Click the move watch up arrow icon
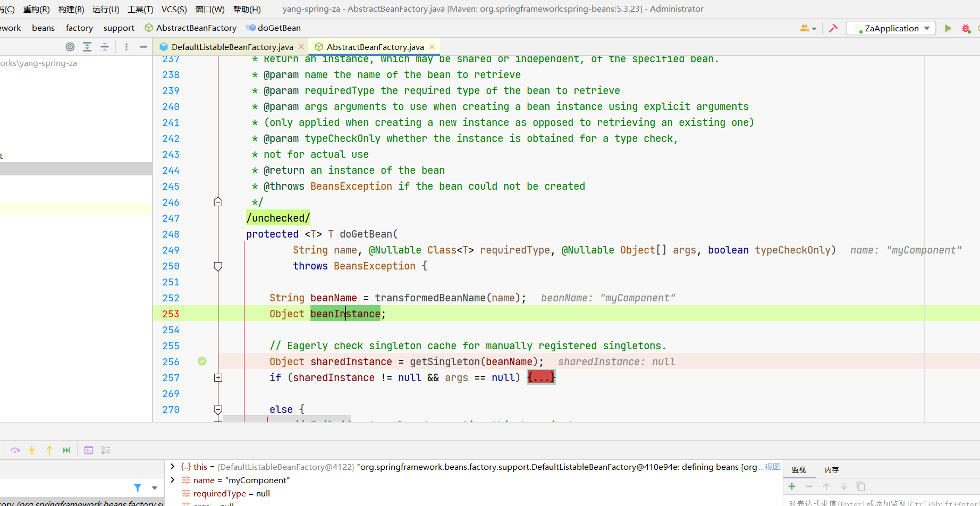Image resolution: width=980 pixels, height=506 pixels. [x=826, y=486]
